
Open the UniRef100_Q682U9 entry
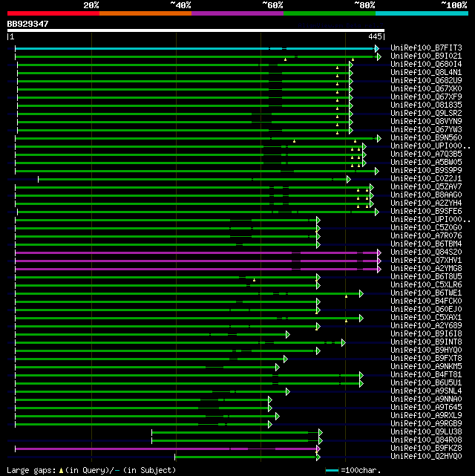point(426,81)
